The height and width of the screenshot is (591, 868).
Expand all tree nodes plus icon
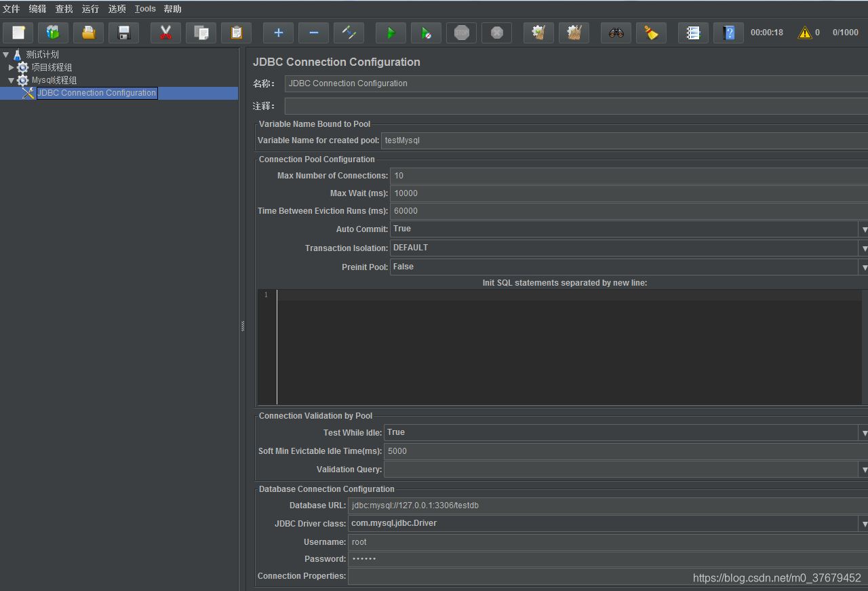278,33
